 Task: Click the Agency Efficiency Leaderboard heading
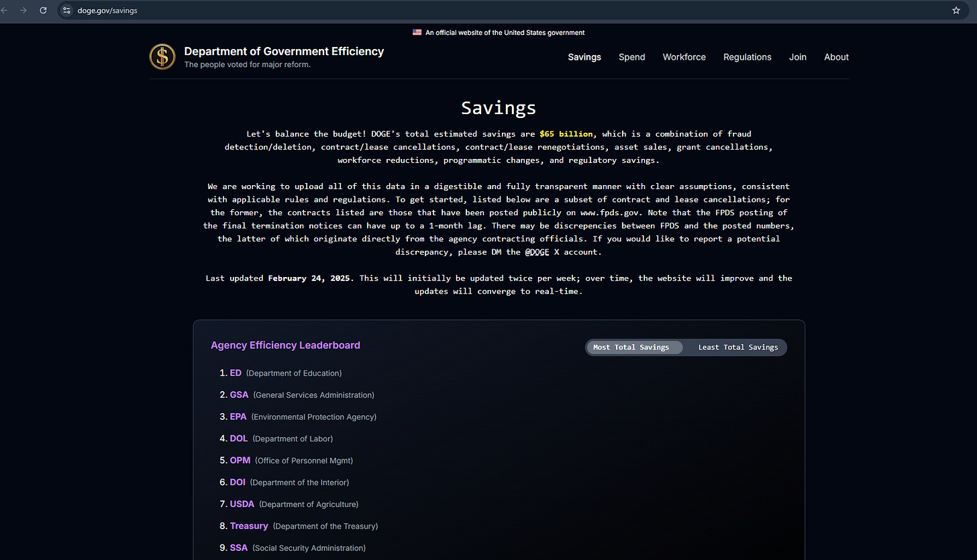point(285,345)
